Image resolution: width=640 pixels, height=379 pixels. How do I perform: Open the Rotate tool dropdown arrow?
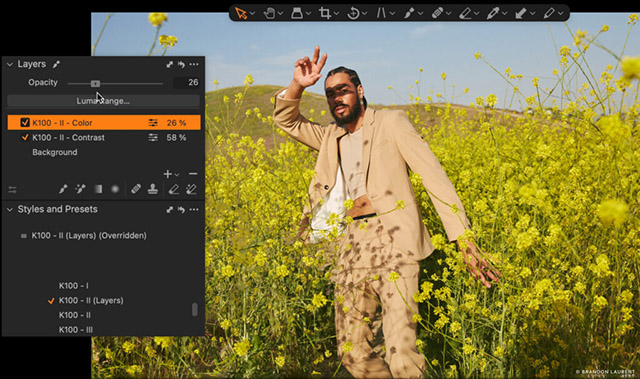coord(364,13)
